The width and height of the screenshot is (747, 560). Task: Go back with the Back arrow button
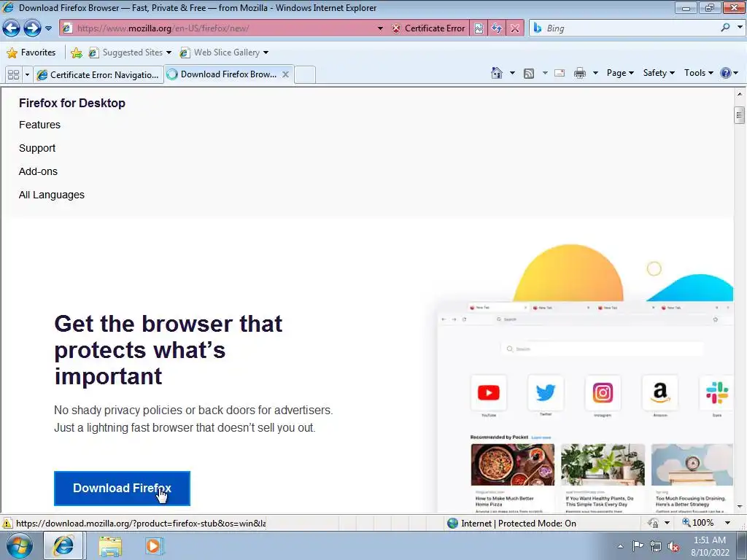click(12, 28)
